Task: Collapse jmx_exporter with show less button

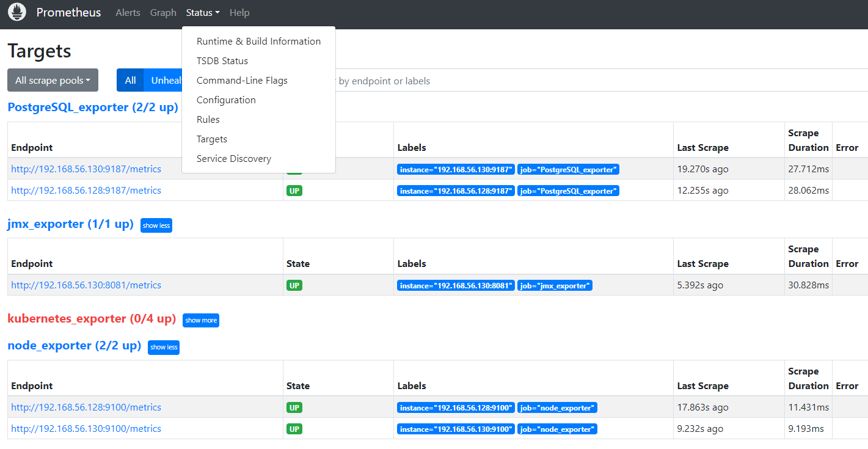Action: [156, 225]
